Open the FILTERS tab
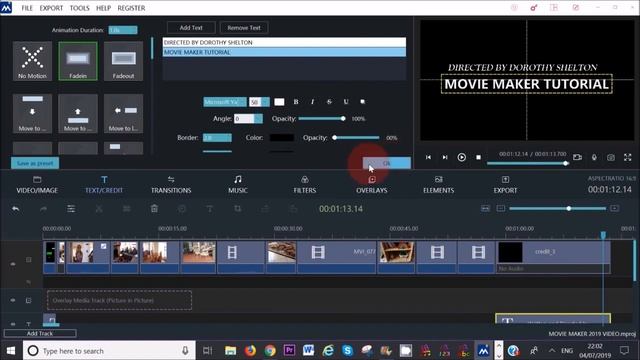This screenshot has width=640, height=360. tap(304, 184)
